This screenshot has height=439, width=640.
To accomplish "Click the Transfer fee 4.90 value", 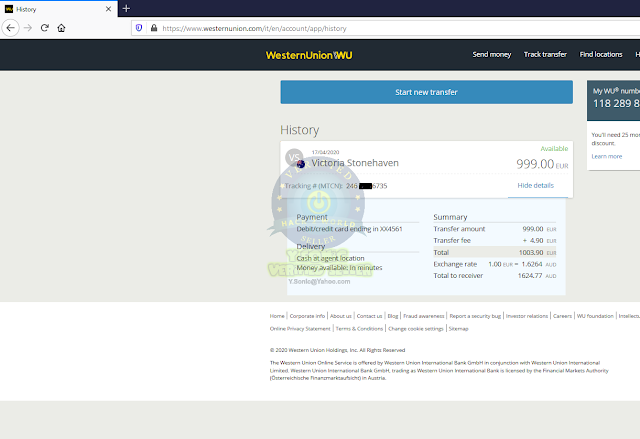I will pos(540,241).
